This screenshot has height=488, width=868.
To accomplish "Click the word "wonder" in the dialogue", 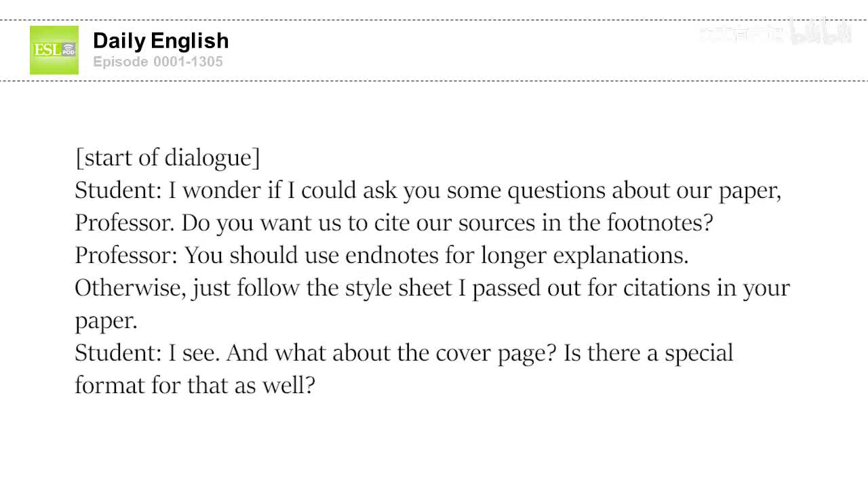I will coord(222,190).
